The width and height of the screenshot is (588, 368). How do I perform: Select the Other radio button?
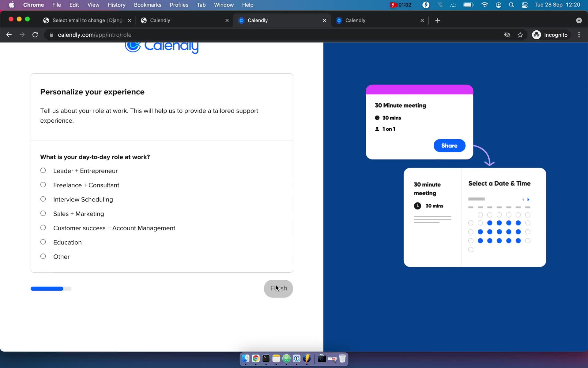coord(43,256)
